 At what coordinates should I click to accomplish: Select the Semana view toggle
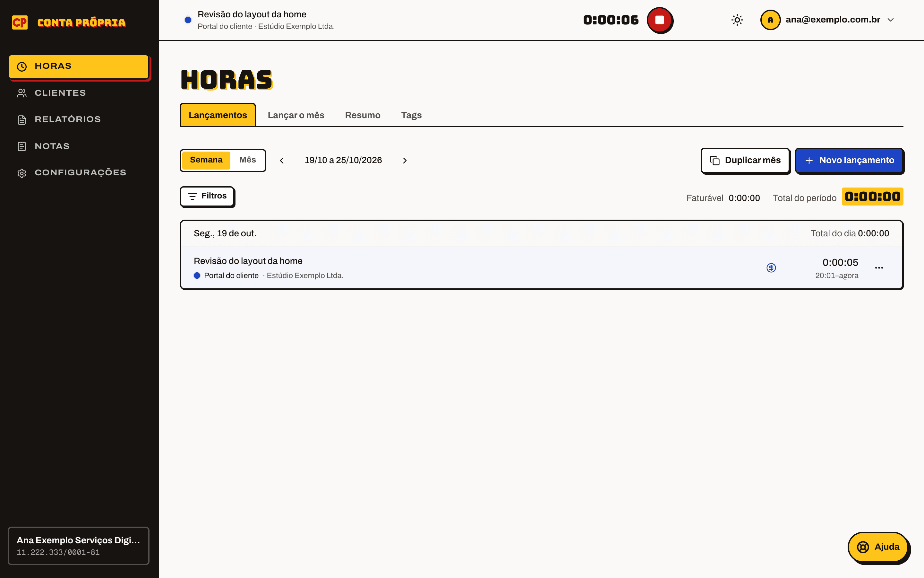(x=206, y=160)
